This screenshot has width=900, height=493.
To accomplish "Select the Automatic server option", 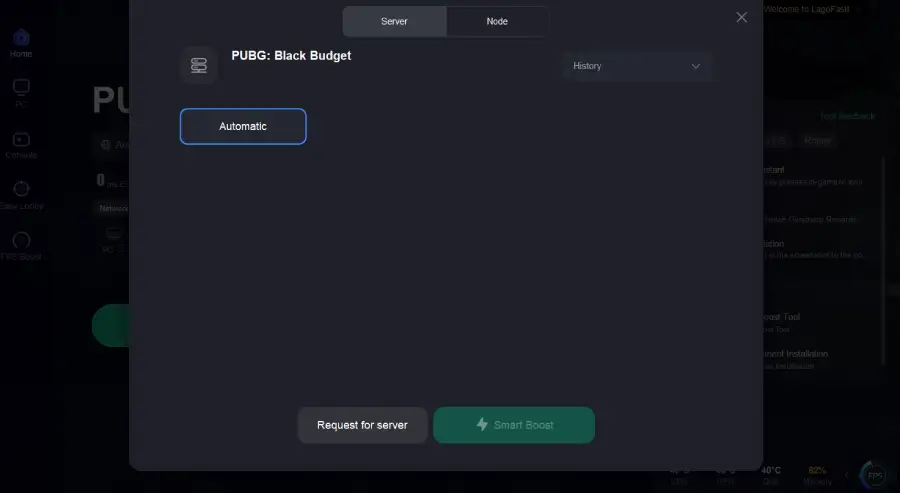I will [243, 126].
